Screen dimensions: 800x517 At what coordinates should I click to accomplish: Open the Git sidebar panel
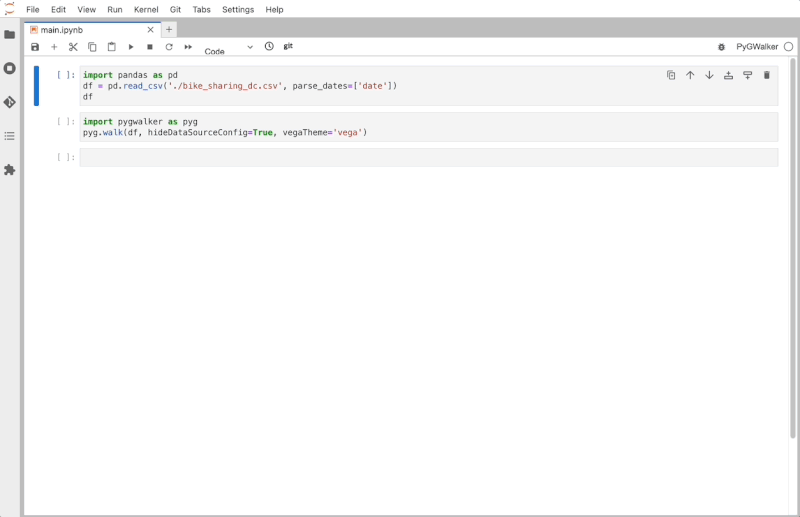tap(9, 102)
